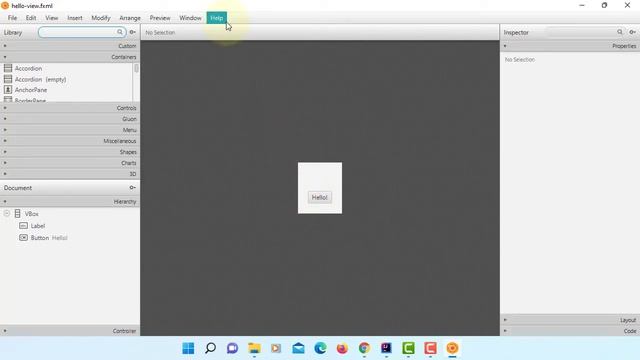The height and width of the screenshot is (360, 640).
Task: Launch Microsoft Edge from taskbar
Action: (320, 348)
